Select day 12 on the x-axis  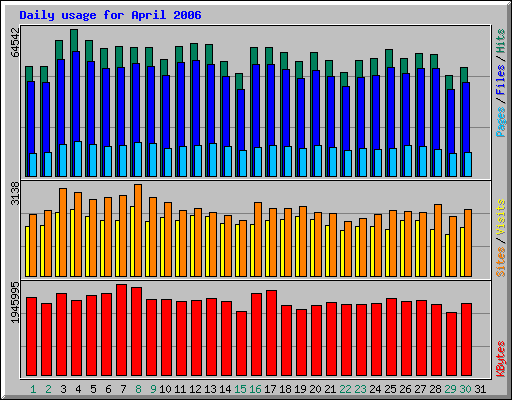pyautogui.click(x=195, y=389)
